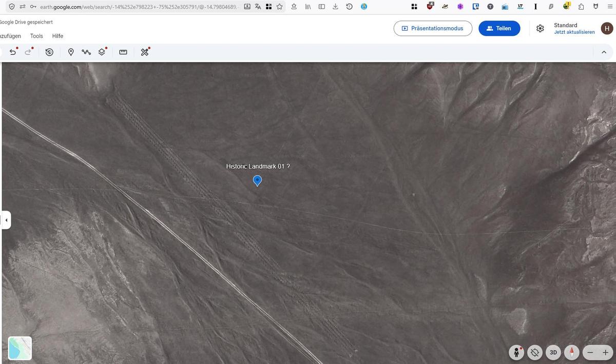The image size is (616, 364).
Task: Select the path drawing tool
Action: pos(86,52)
